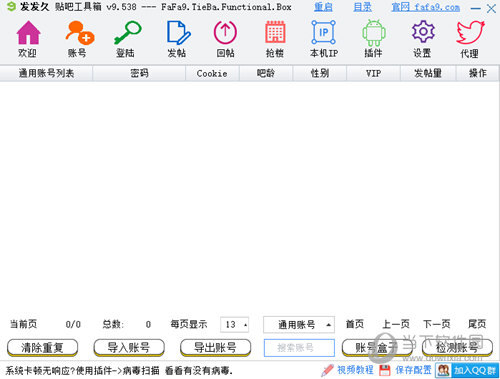500x379 pixels.
Task: Go to 首页 first page
Action: click(x=355, y=324)
